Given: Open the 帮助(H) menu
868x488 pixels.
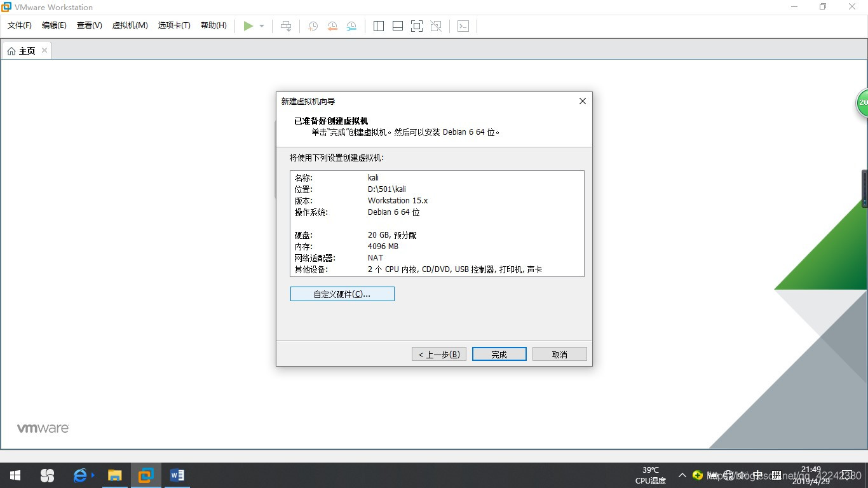Looking at the screenshot, I should click(214, 25).
